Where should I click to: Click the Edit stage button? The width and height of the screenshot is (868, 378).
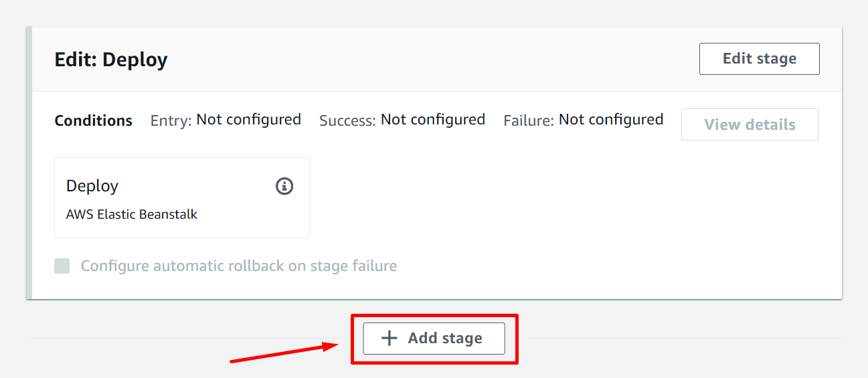(x=759, y=59)
